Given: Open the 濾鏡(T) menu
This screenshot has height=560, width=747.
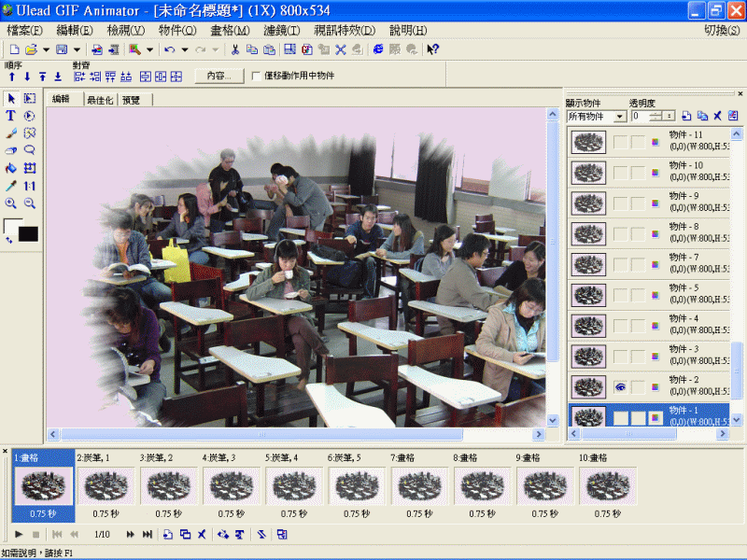Looking at the screenshot, I should [x=281, y=30].
